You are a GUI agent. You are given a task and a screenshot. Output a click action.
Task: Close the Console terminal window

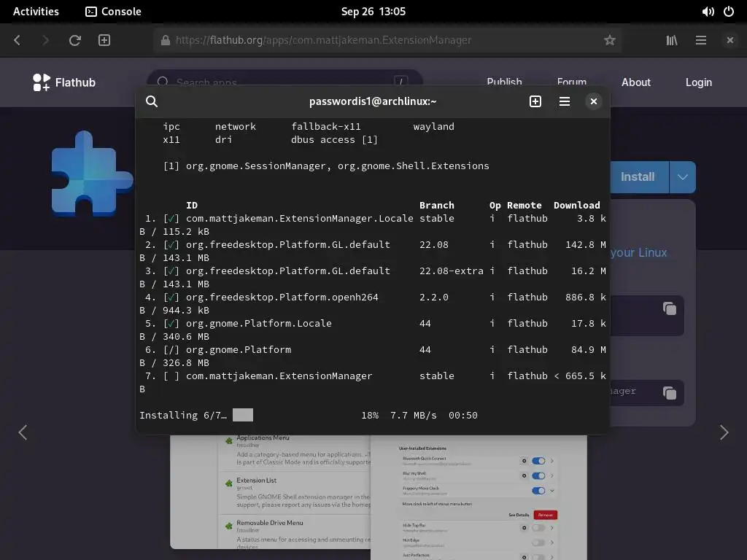[594, 101]
